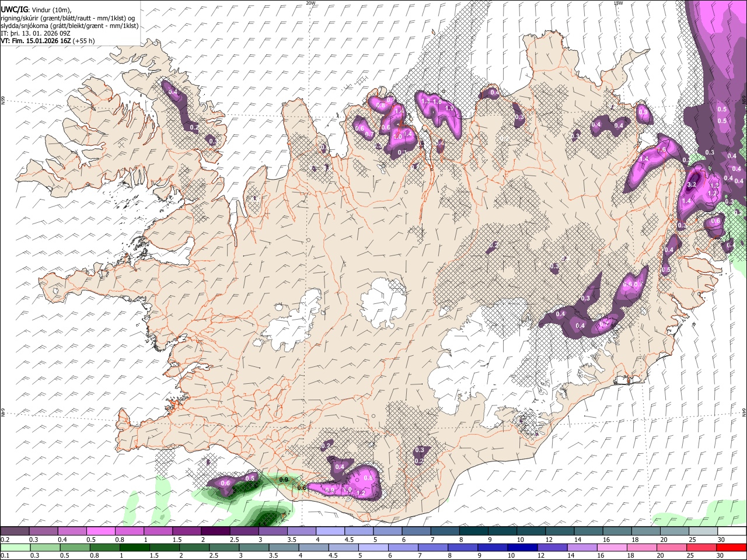Click the "IT: þri. 13. 01. 2026 09Z" line

36,33
